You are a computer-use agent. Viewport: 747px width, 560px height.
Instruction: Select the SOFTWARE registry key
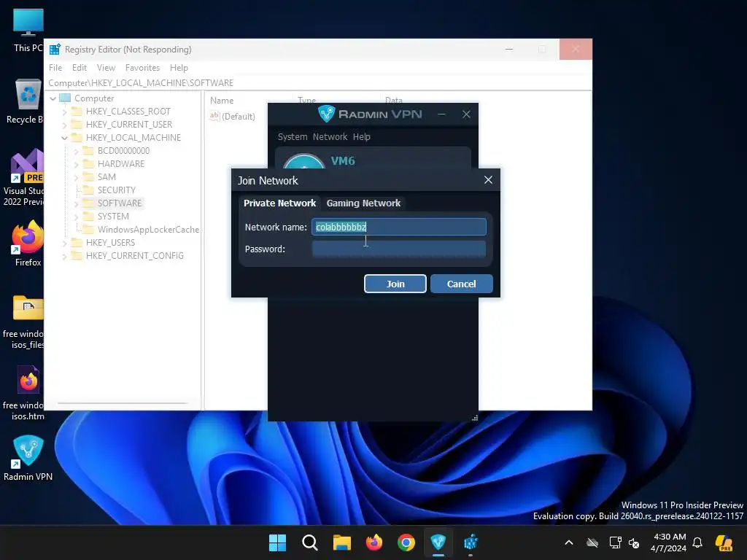pos(120,203)
